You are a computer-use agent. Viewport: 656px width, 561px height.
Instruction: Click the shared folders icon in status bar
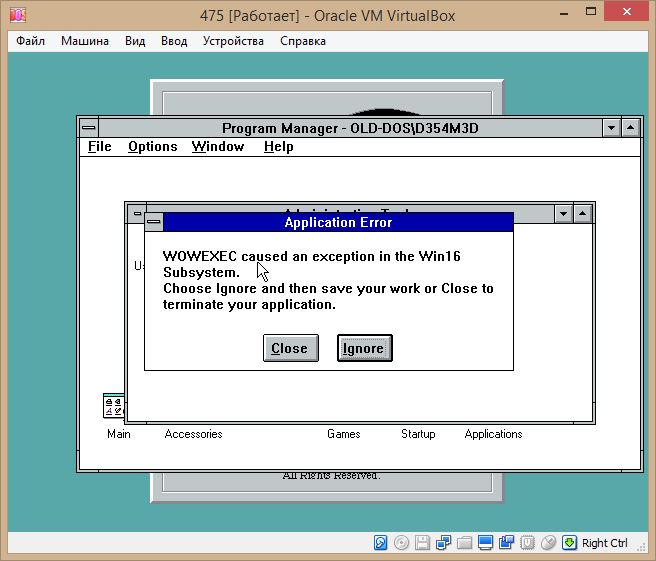pyautogui.click(x=464, y=543)
